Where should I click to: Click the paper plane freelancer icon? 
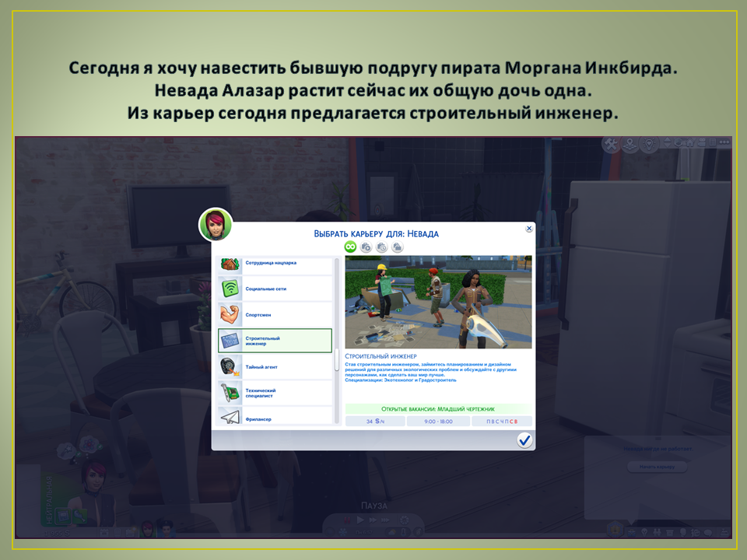230,416
